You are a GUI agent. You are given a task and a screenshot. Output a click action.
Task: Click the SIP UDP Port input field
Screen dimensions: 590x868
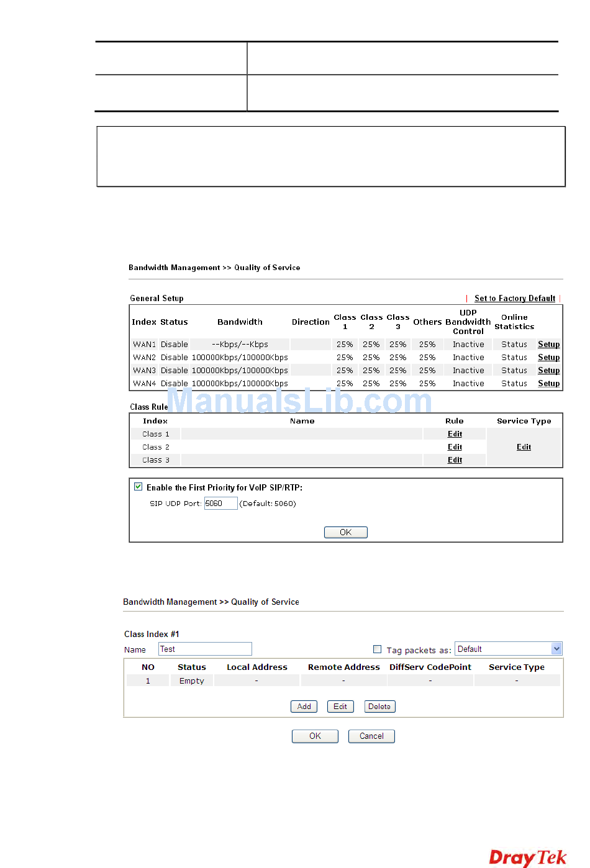(220, 504)
